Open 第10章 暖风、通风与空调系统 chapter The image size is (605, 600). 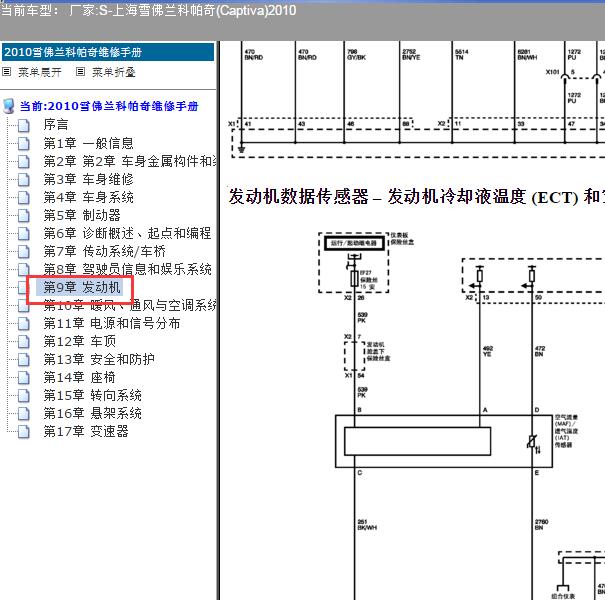pyautogui.click(x=129, y=305)
